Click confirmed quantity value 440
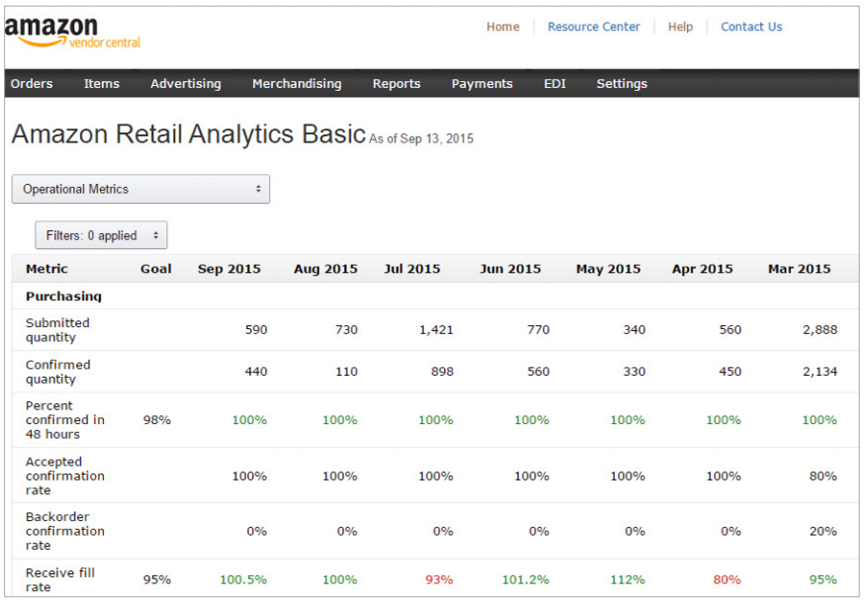Image resolution: width=868 pixels, height=607 pixels. (x=256, y=372)
